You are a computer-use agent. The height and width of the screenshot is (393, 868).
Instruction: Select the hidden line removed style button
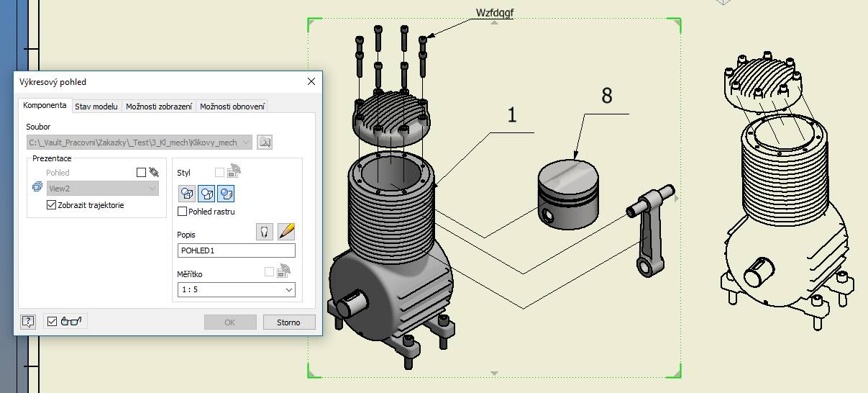(206, 193)
